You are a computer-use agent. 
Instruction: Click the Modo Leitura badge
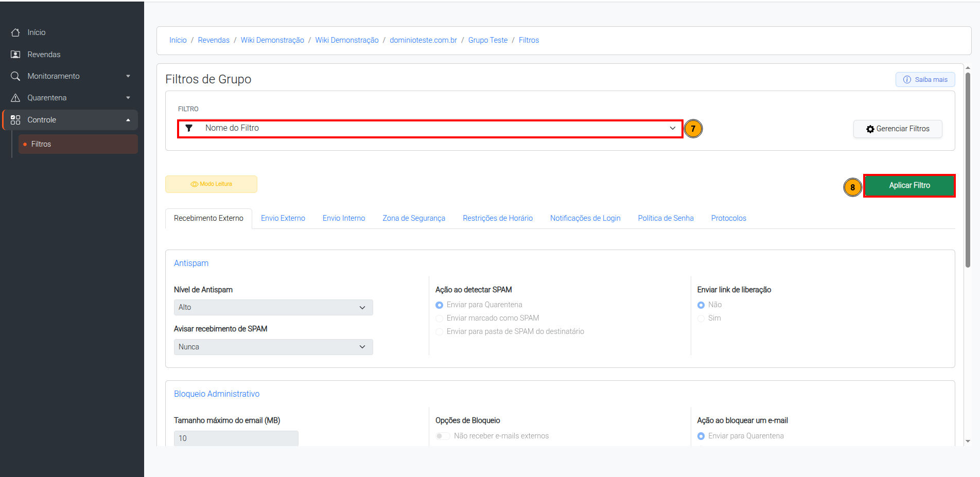click(x=211, y=184)
